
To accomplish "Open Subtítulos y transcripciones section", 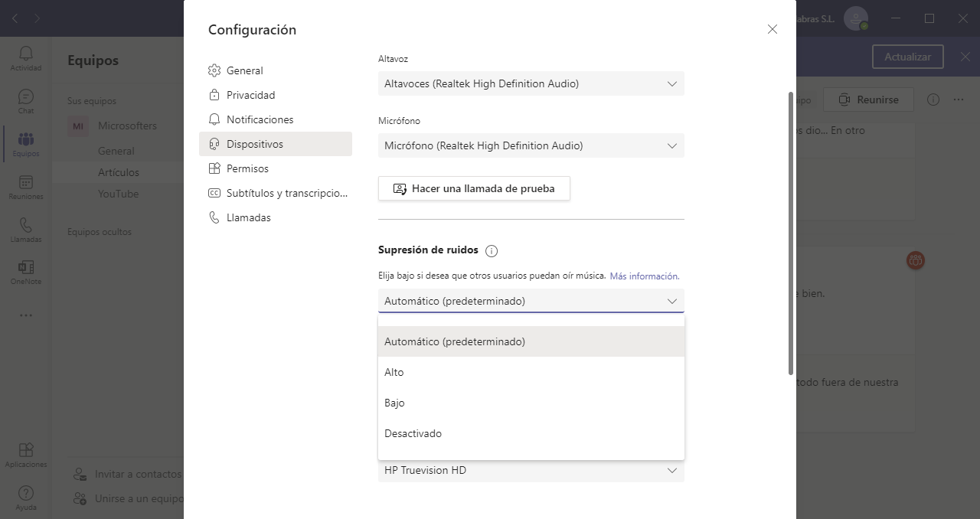I will coord(276,193).
